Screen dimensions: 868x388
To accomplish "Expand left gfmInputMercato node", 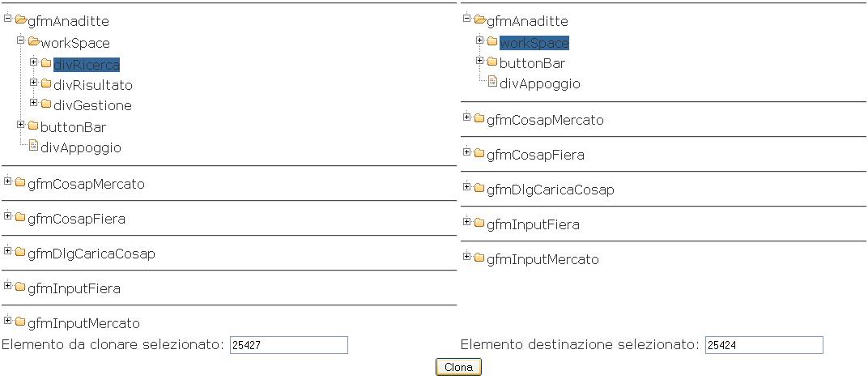I will 8,320.
